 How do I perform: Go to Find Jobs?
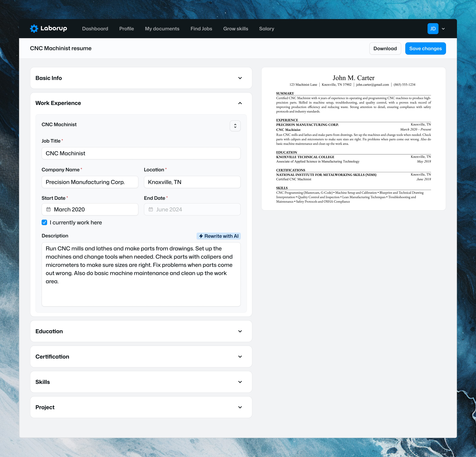pos(201,29)
